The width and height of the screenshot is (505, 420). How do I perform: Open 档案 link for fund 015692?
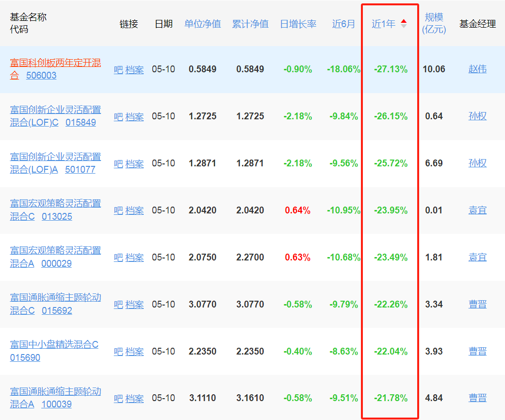pyautogui.click(x=134, y=305)
